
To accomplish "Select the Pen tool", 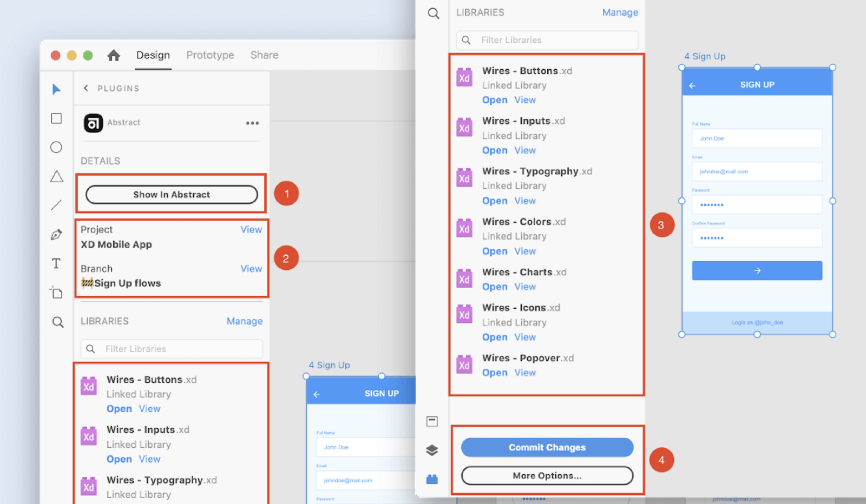I will tap(56, 235).
